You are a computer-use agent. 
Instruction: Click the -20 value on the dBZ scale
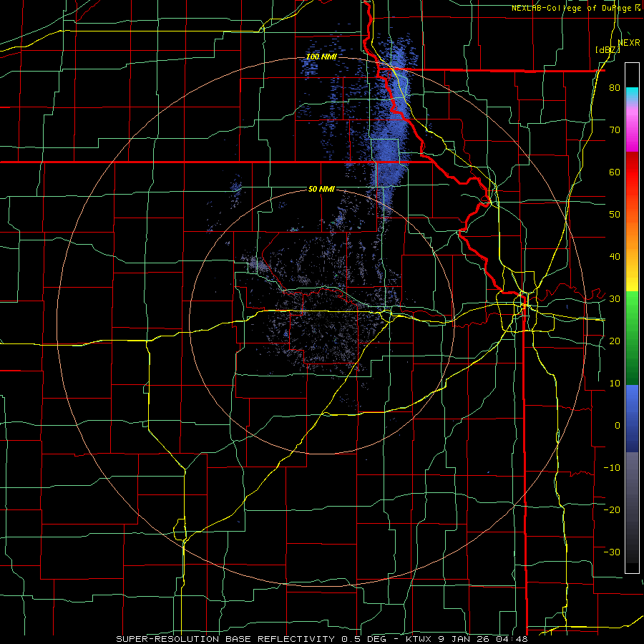[x=612, y=509]
